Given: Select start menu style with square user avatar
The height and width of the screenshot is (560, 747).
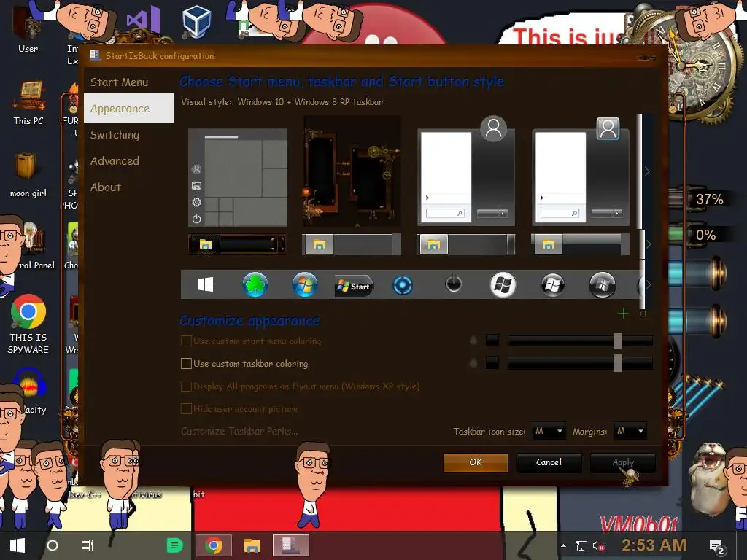Looking at the screenshot, I should (581, 171).
